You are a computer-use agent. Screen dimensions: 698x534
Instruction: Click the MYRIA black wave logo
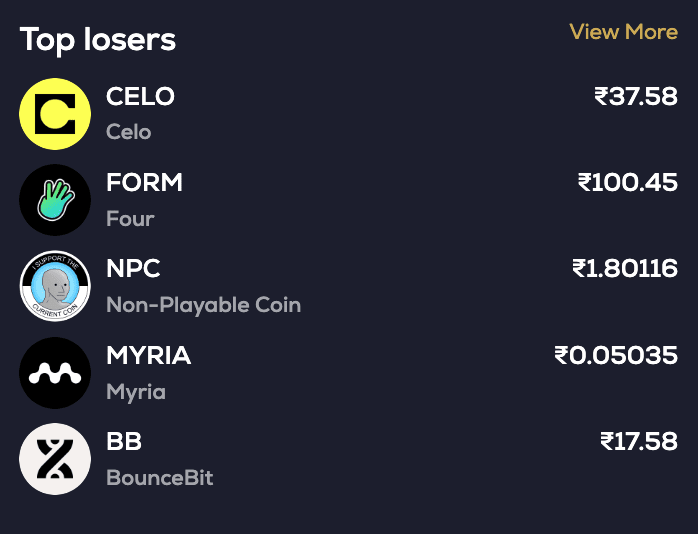tap(55, 373)
